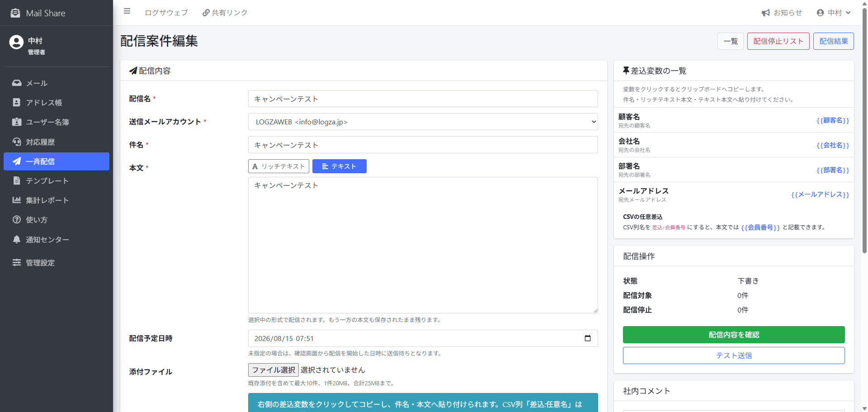Go to アドレス帳 in the sidebar
The image size is (868, 412).
click(57, 102)
